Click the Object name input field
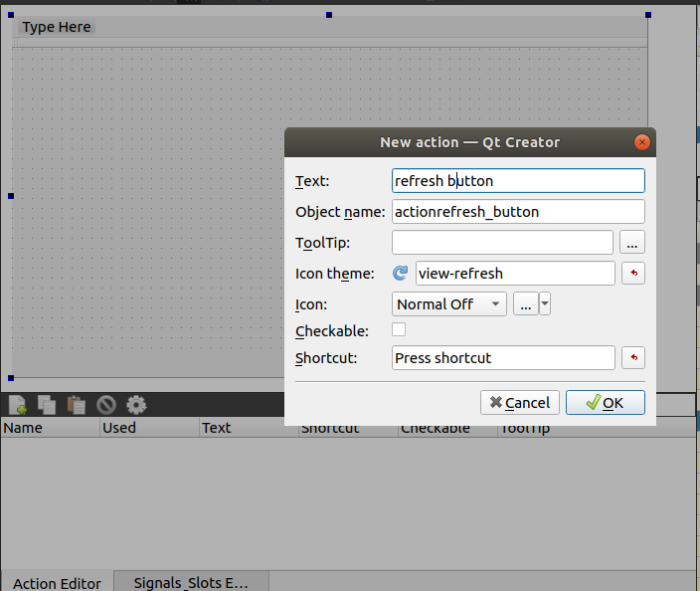This screenshot has width=700, height=591. [518, 212]
